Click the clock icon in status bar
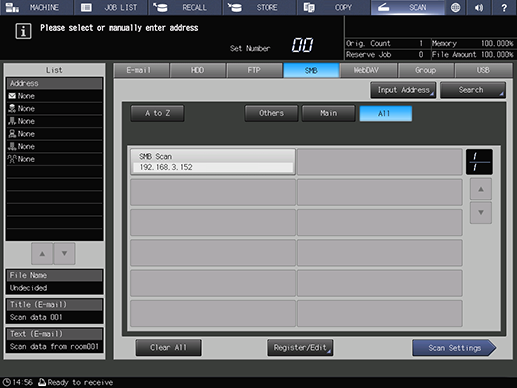This screenshot has height=388, width=517. point(7,382)
